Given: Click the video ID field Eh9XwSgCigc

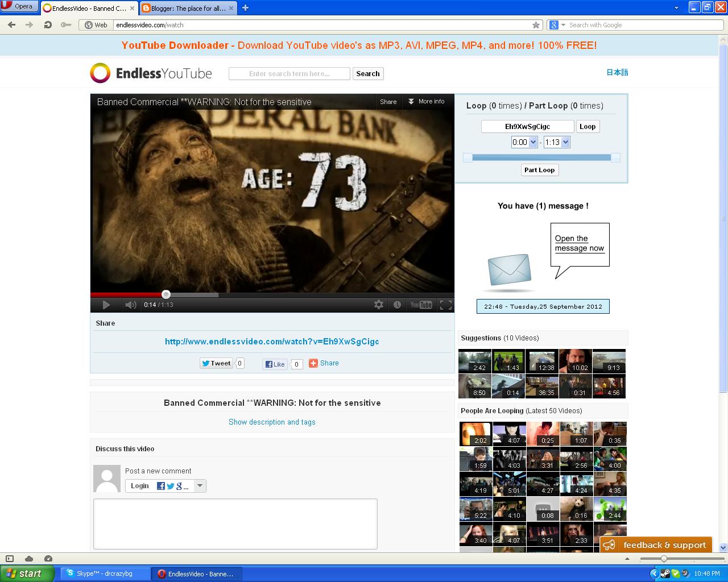Looking at the screenshot, I should 528,127.
